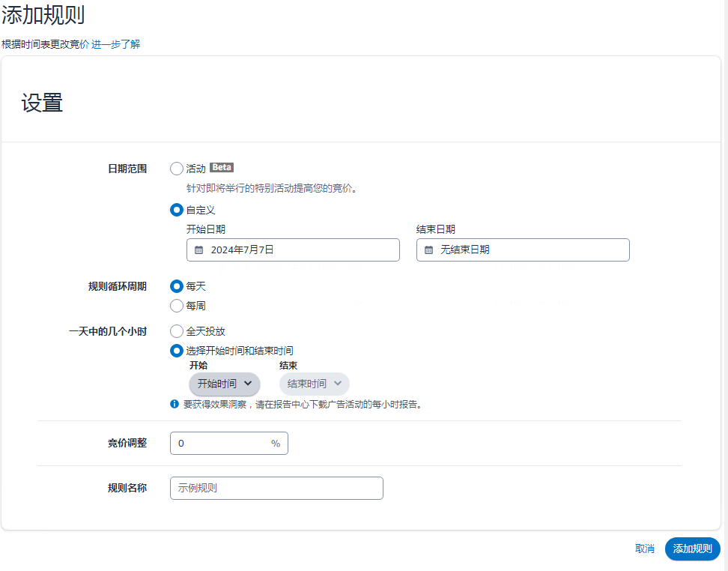Image resolution: width=728 pixels, height=571 pixels.
Task: Choose 每天 as the rule recurrence
Action: click(x=176, y=285)
